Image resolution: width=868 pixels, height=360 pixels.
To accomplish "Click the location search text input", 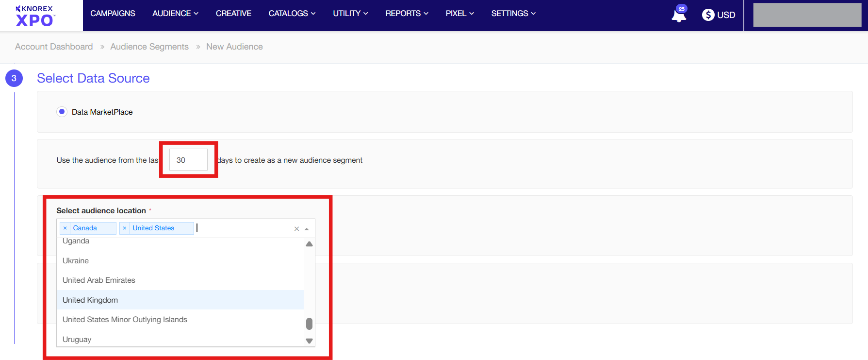I will pos(243,228).
